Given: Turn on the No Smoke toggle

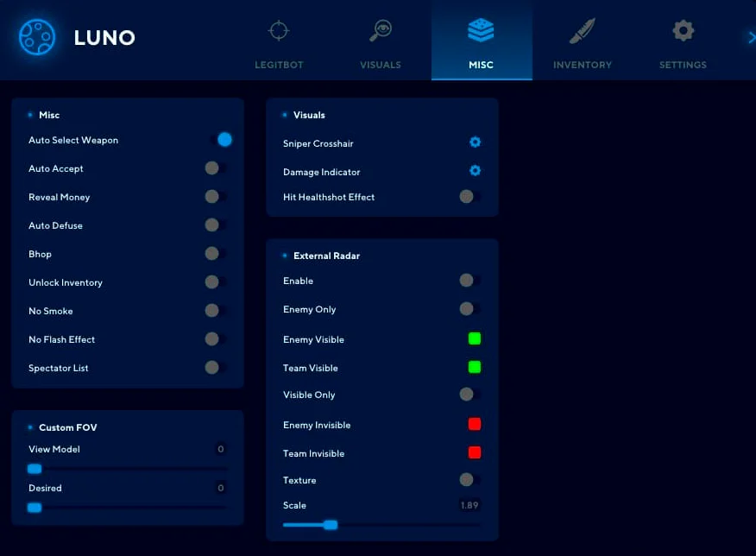Looking at the screenshot, I should coord(215,311).
